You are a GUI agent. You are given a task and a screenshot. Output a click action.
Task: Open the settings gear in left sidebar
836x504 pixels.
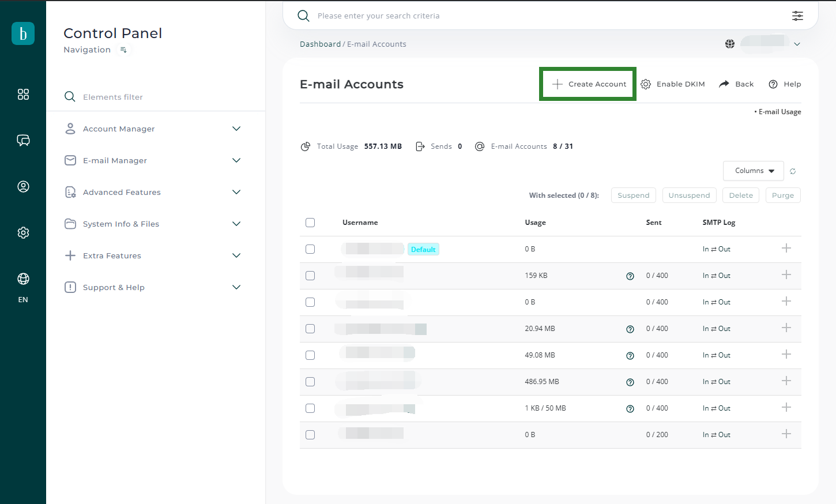23,232
